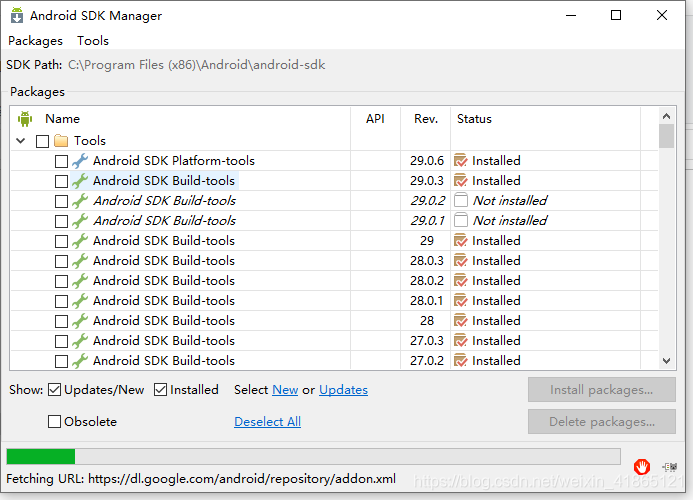The width and height of the screenshot is (693, 500).
Task: Click wrench icon for Build-tools 29.0.2
Action: [x=80, y=201]
